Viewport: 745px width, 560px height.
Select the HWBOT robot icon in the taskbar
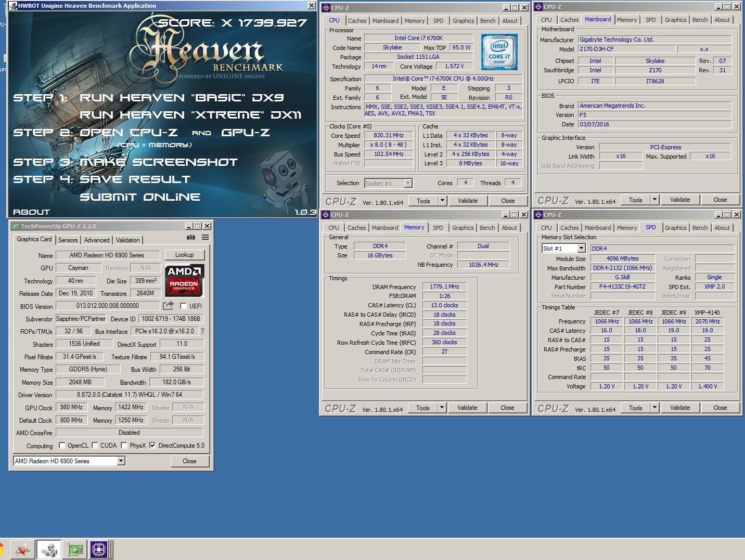tap(49, 549)
